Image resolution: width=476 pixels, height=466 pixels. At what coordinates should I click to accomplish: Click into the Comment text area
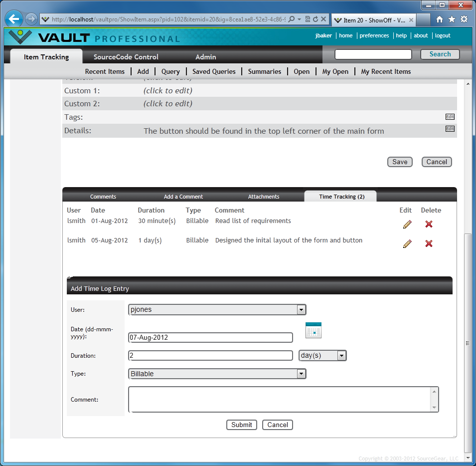click(279, 400)
